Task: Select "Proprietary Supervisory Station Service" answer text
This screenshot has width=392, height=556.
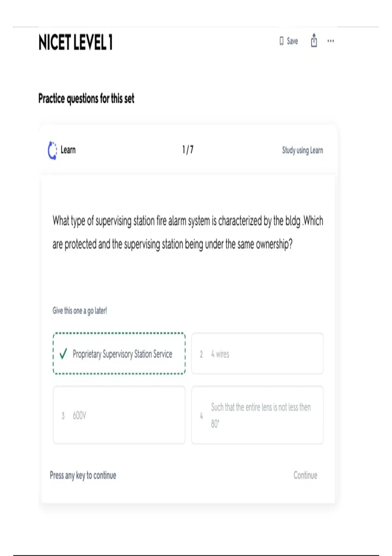Action: (x=122, y=354)
